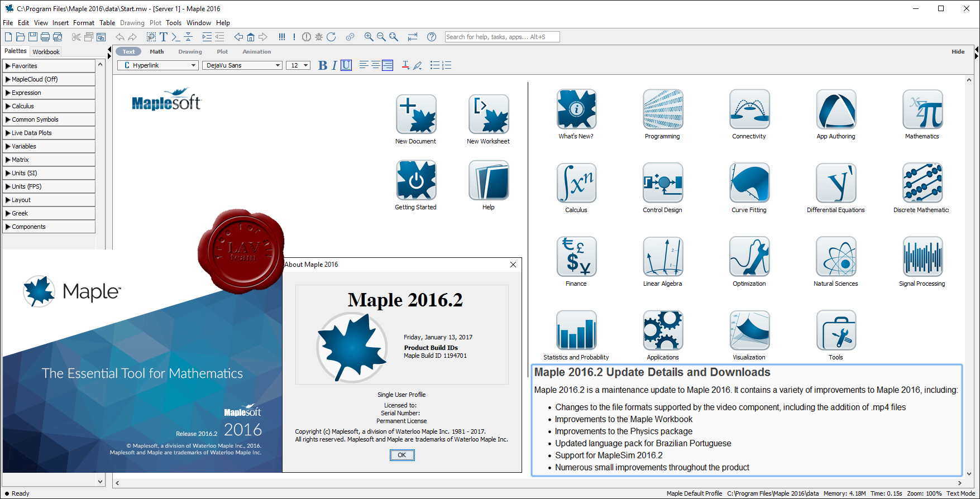The width and height of the screenshot is (980, 499).
Task: Expand the Common Symbols palette
Action: (x=49, y=119)
